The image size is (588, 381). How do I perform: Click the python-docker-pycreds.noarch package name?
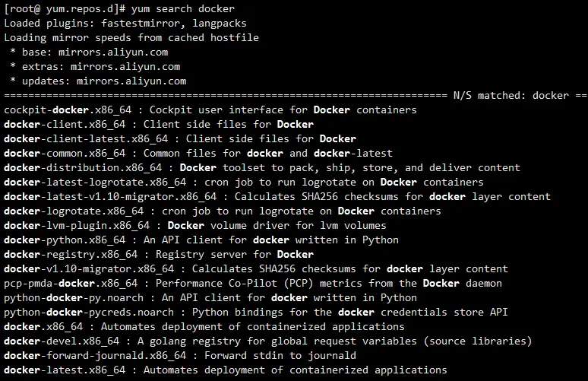tap(88, 312)
